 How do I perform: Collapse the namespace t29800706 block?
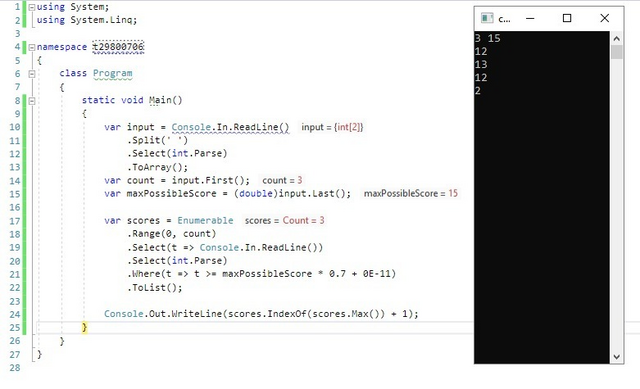31,47
